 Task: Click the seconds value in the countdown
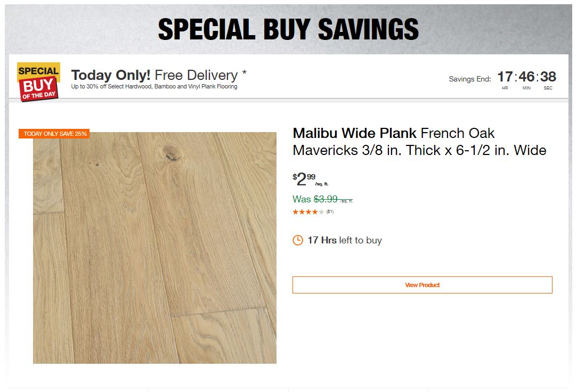548,77
